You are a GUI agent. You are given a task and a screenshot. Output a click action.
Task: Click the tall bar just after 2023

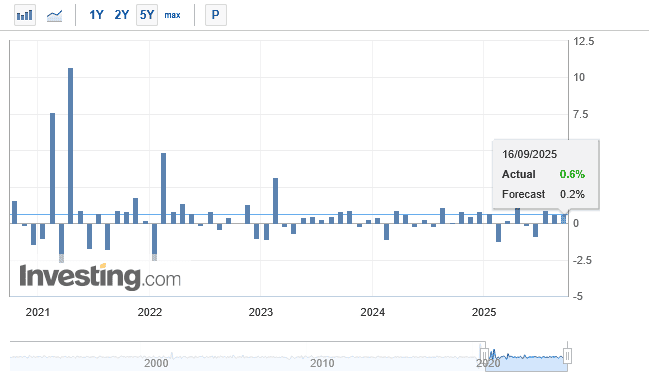(275, 201)
